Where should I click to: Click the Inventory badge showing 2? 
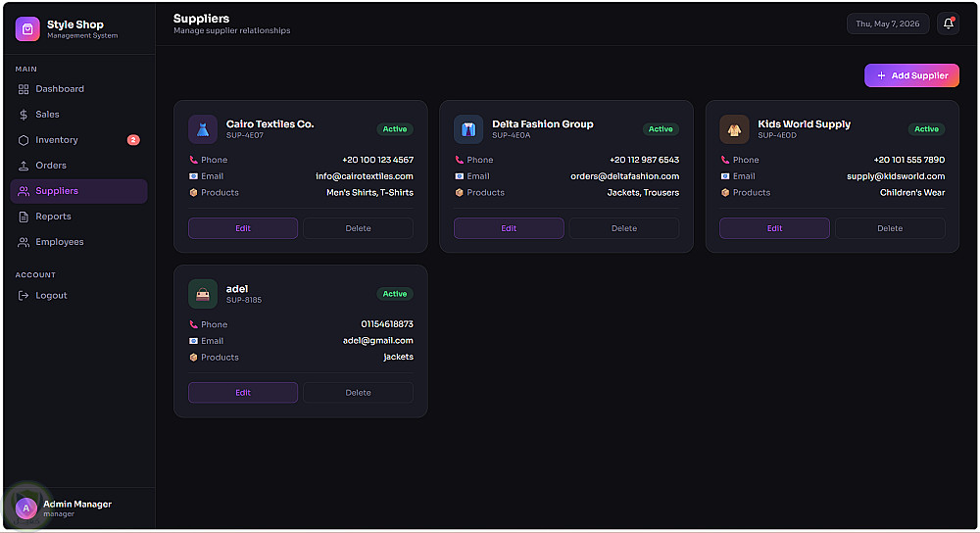pos(133,140)
